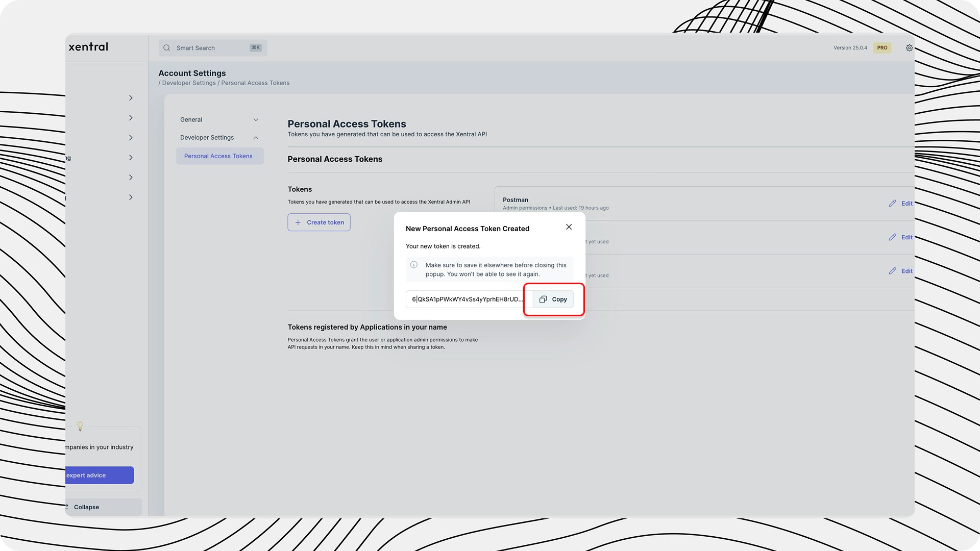Screen dimensions: 980x551
Task: Click the xentral logo
Action: (x=88, y=47)
